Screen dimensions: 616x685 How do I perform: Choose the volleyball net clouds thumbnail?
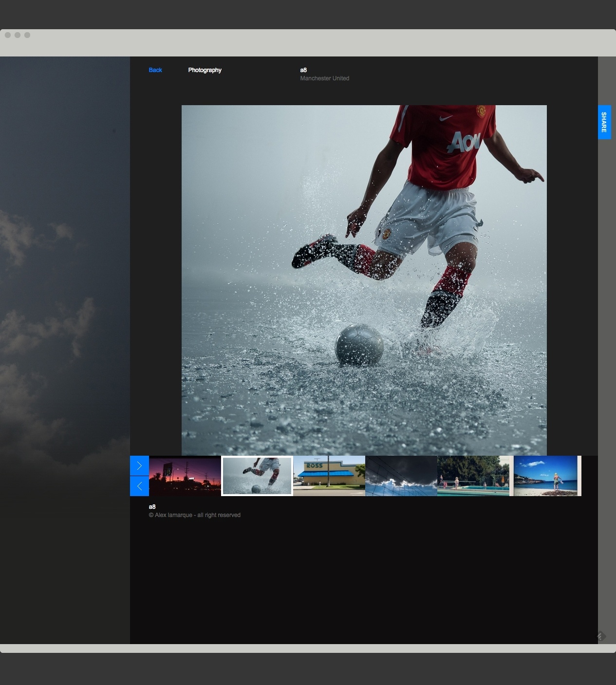(x=401, y=476)
